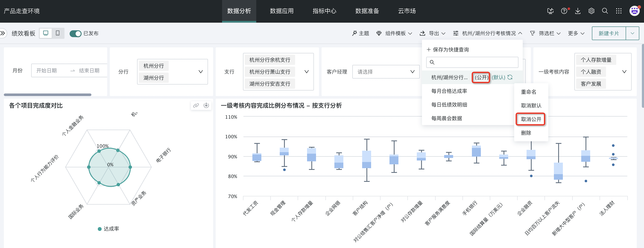The height and width of the screenshot is (248, 644).
Task: Switch to the 指标中心 tab
Action: (325, 11)
